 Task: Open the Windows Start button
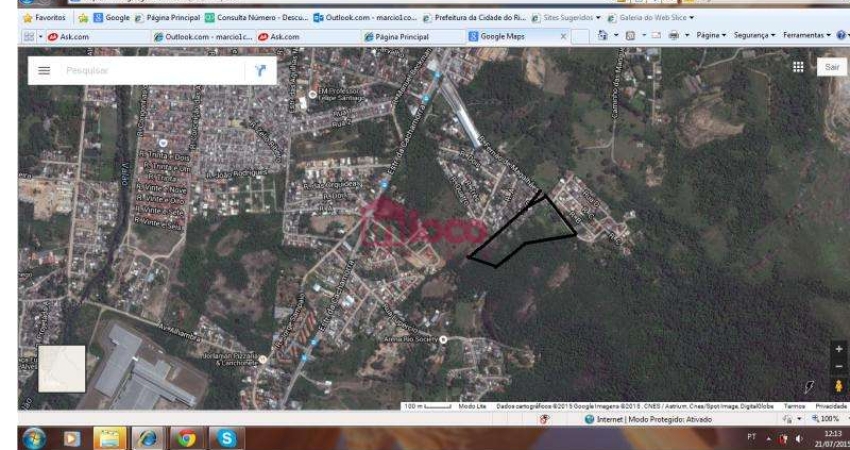click(35, 438)
